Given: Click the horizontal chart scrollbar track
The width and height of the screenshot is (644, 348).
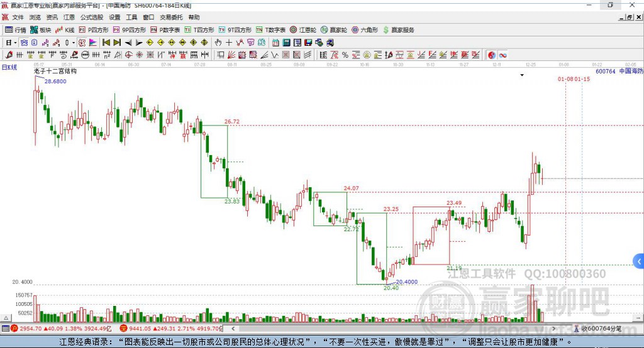Looking at the screenshot, I should tap(394, 329).
